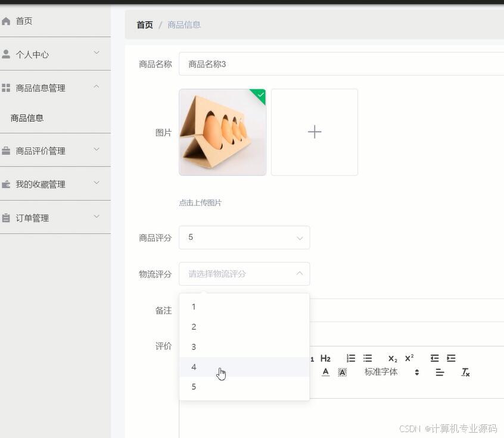The image size is (504, 438).
Task: Collapse the 商品信息管理 menu chevron
Action: pyautogui.click(x=97, y=86)
